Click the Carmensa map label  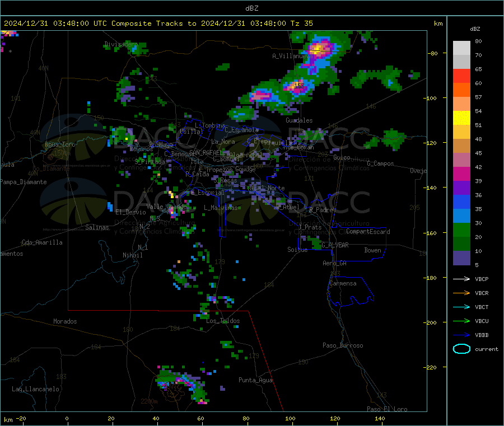tap(343, 283)
